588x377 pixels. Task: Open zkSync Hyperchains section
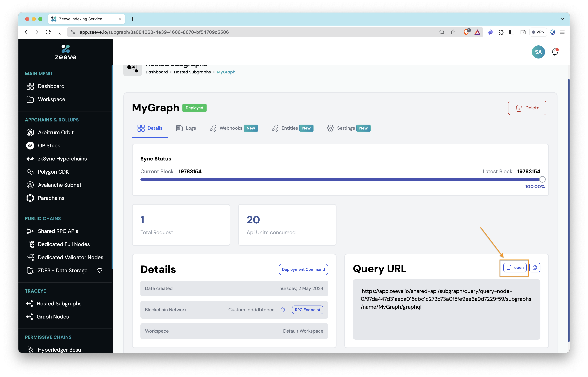click(x=62, y=159)
